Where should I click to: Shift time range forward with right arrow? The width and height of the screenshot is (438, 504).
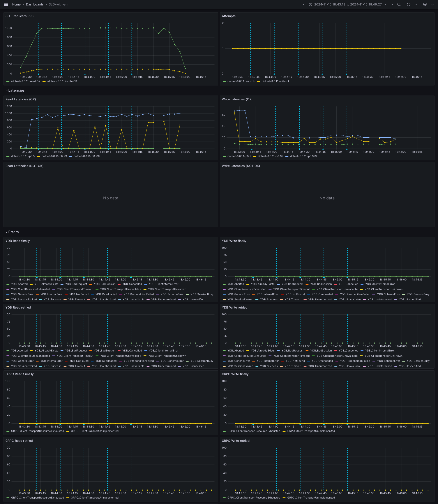coord(392,4)
